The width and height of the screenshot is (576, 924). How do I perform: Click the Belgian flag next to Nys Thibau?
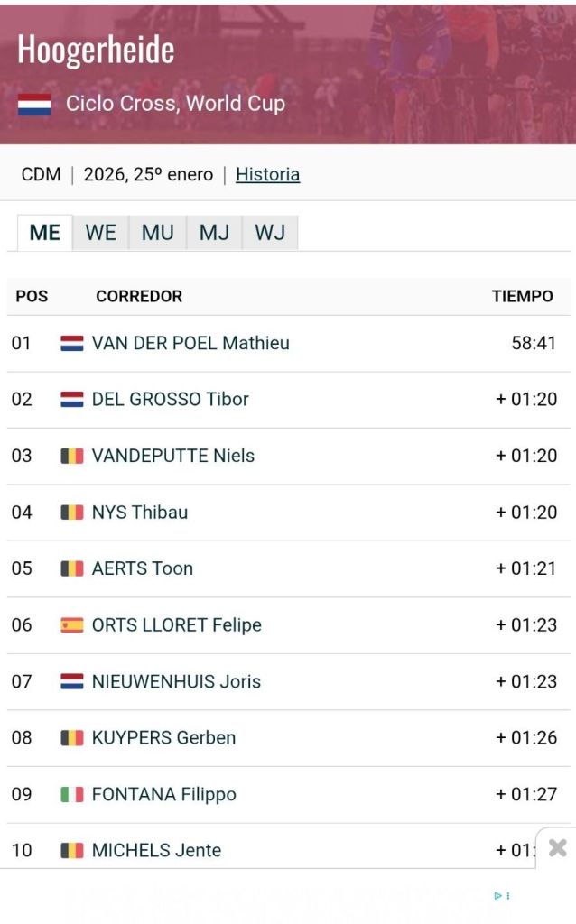[x=72, y=513]
